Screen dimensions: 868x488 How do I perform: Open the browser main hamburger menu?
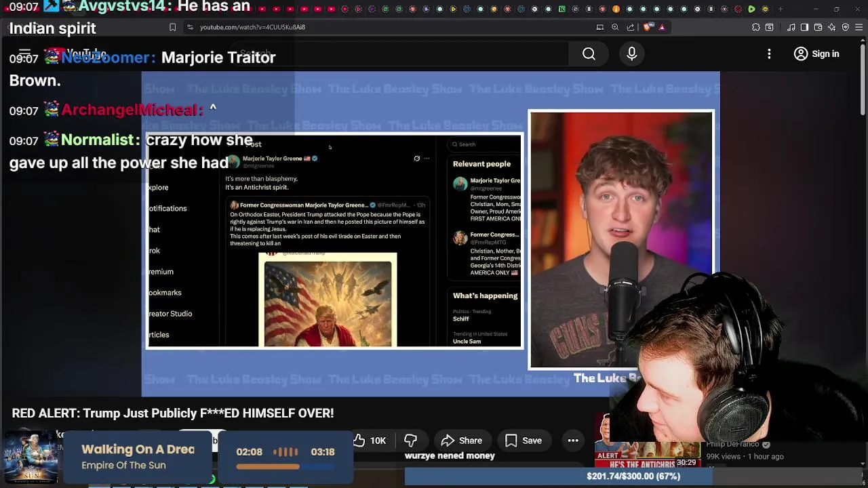pyautogui.click(x=859, y=27)
